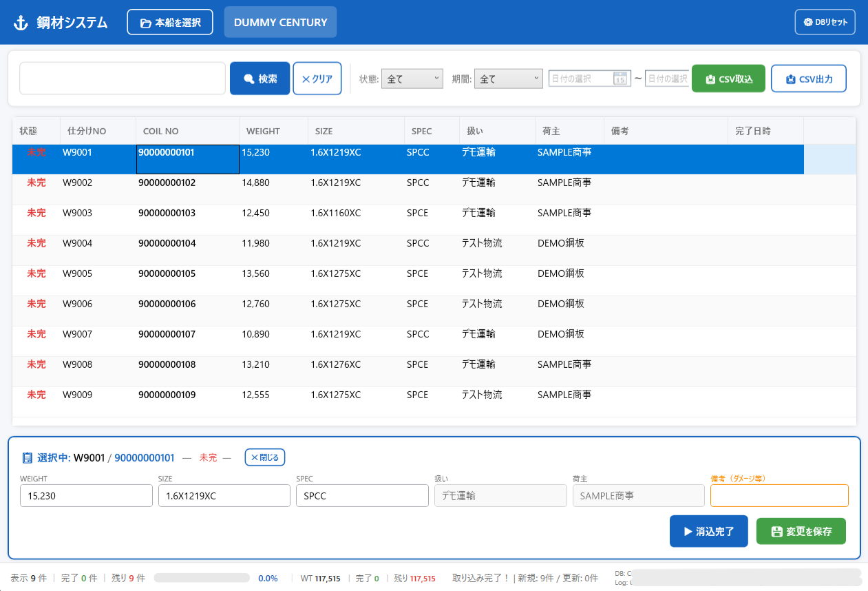This screenshot has height=591, width=868.
Task: Click the DBリセット button
Action: pyautogui.click(x=825, y=22)
